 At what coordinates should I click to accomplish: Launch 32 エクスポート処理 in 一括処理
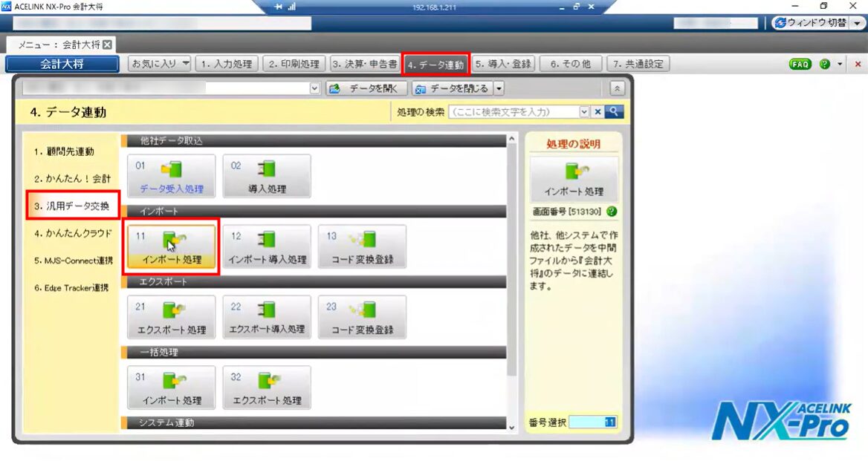(267, 388)
